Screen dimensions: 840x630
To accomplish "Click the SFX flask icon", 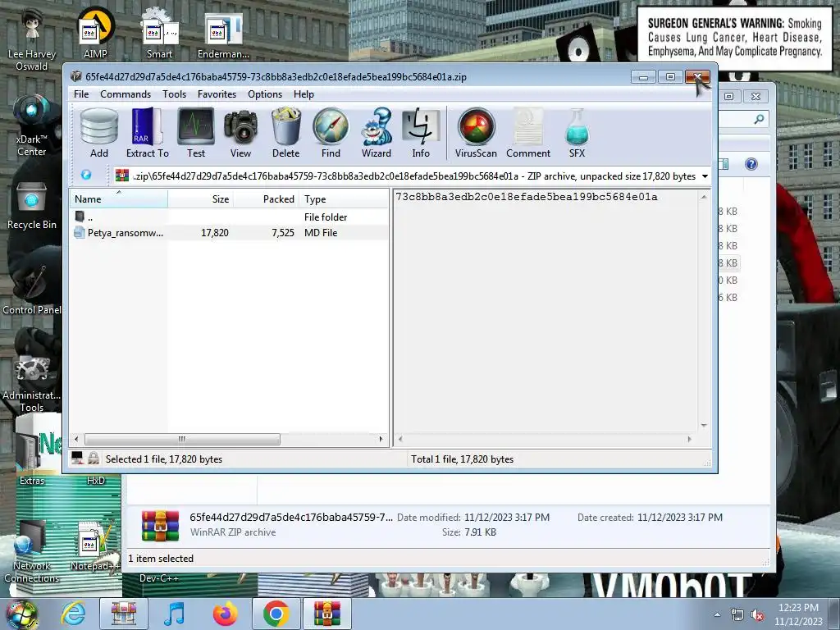I will 577,133.
